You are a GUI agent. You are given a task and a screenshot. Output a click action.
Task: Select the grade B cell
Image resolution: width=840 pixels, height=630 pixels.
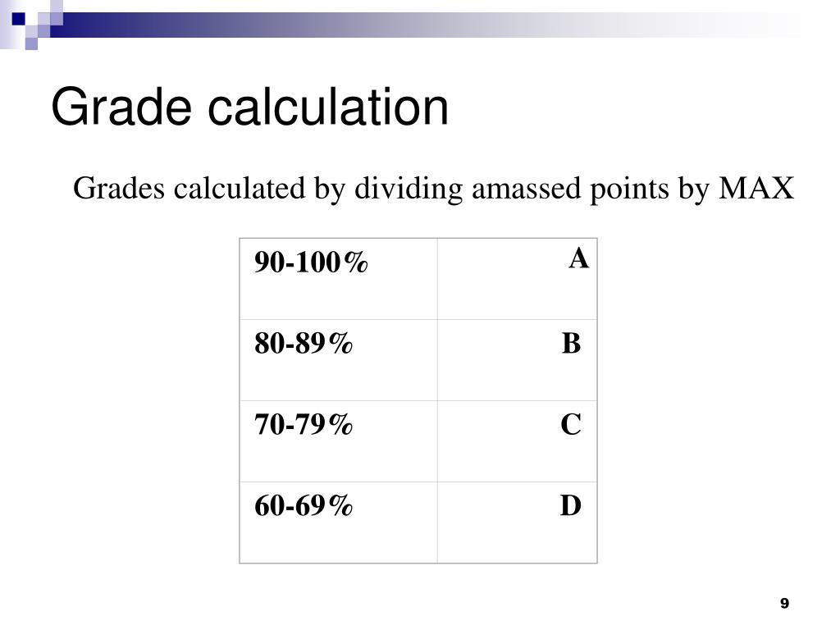(x=517, y=360)
